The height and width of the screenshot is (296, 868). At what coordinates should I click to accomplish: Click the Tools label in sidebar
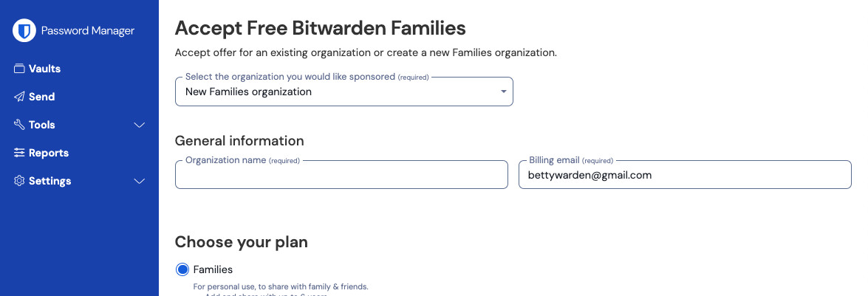coord(42,125)
